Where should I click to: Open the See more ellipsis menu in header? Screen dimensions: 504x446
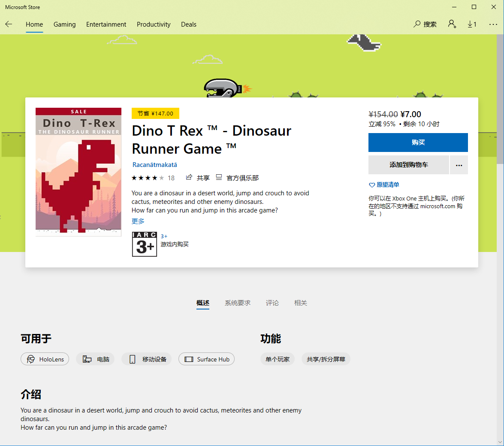(493, 24)
